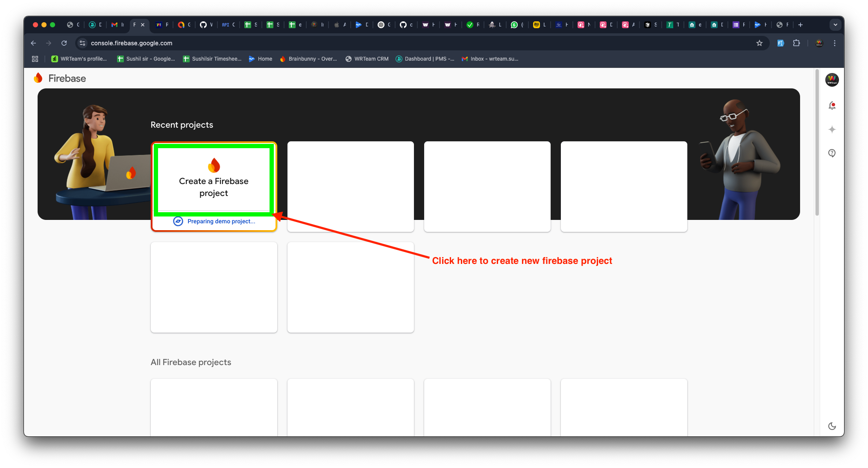
Task: Switch to the Gmail tab
Action: coord(117,25)
